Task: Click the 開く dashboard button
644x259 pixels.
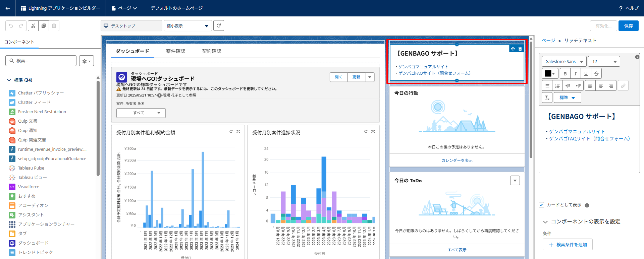Action: [x=338, y=77]
